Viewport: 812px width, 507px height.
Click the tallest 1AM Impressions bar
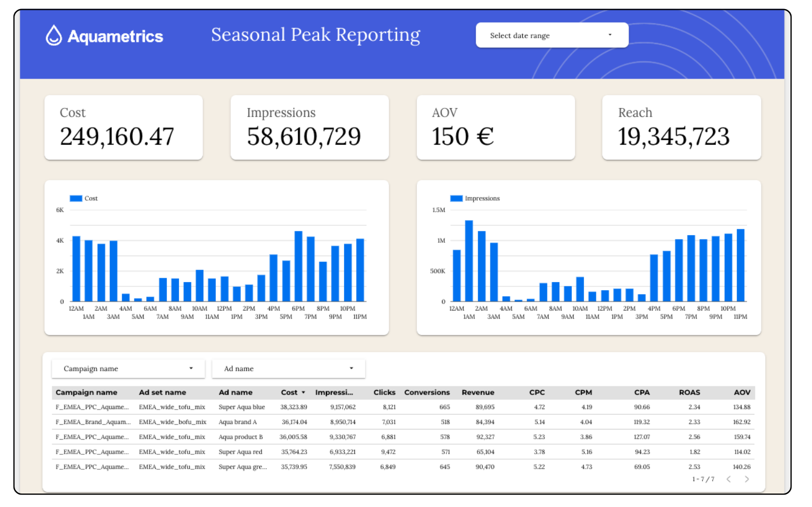tap(469, 261)
